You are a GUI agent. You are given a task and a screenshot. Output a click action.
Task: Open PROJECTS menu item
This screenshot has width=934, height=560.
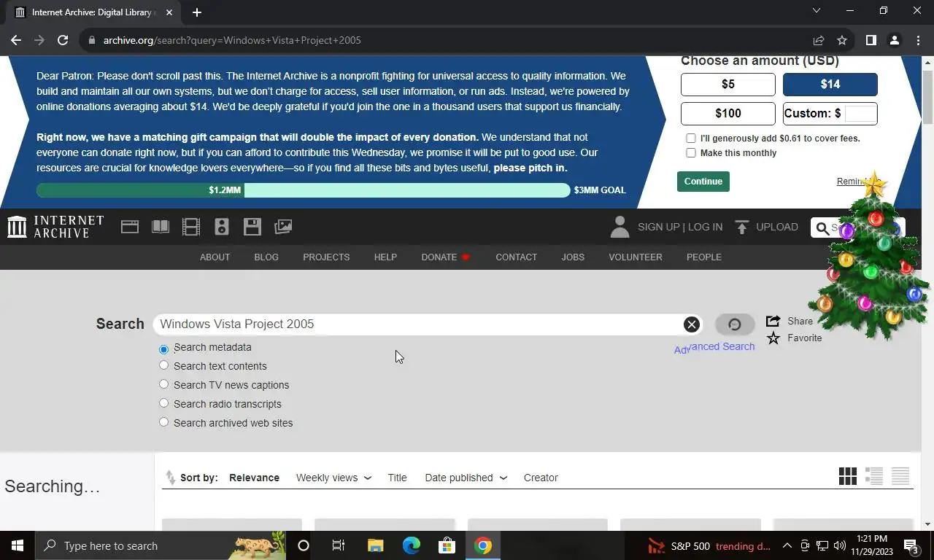pyautogui.click(x=326, y=257)
